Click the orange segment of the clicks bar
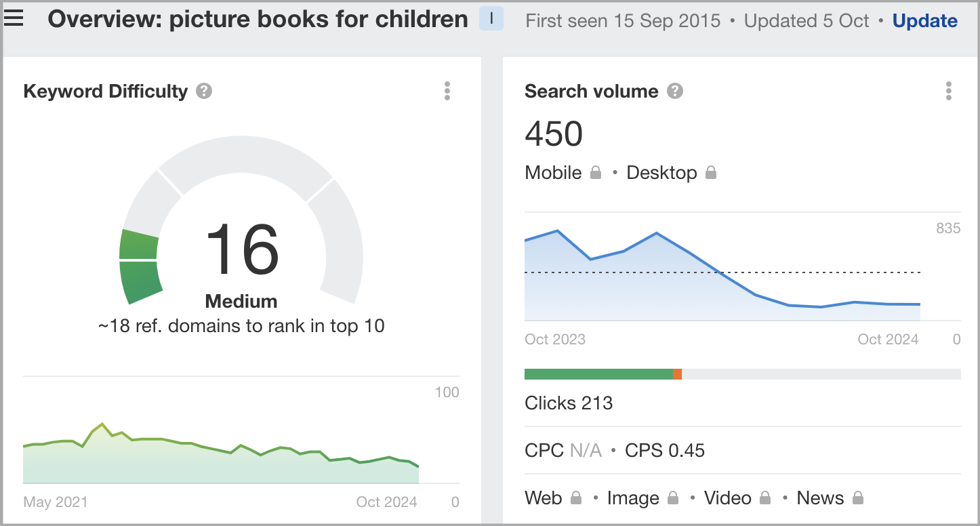This screenshot has height=526, width=980. pos(678,374)
